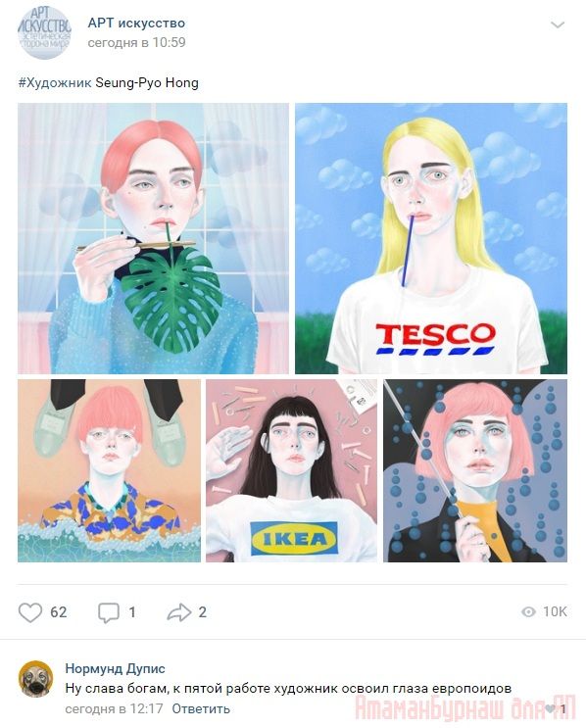
Task: Open the TESCO shirt portrait image
Action: point(431,238)
